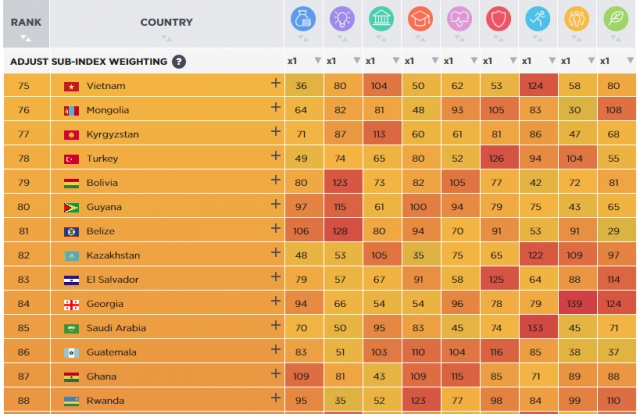Sort by the COUNTRY column header
Screen dimensions: 640x414
click(x=166, y=22)
